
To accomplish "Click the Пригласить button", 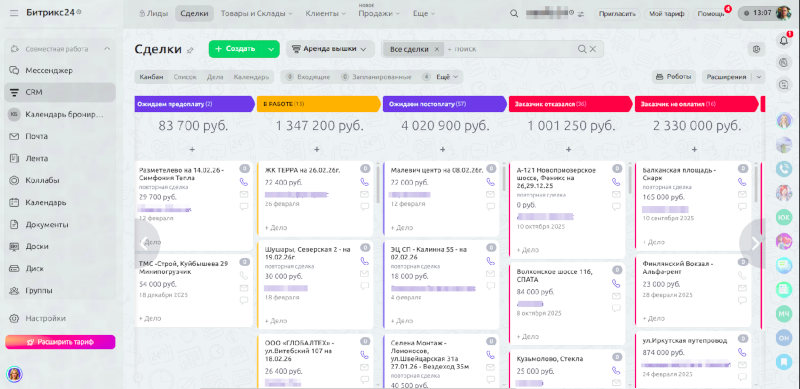I will (617, 14).
